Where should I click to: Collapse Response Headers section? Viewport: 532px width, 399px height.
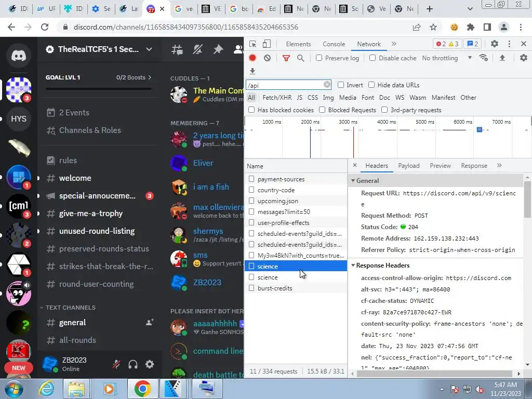(x=353, y=265)
